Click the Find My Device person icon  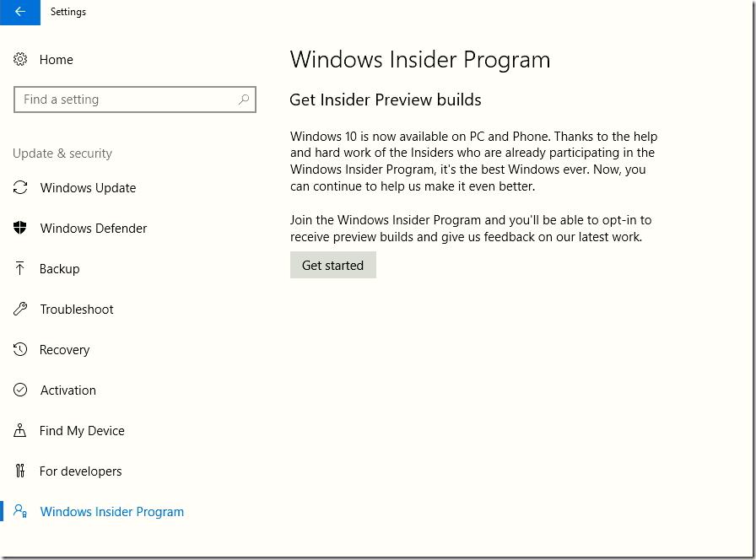[x=19, y=430]
